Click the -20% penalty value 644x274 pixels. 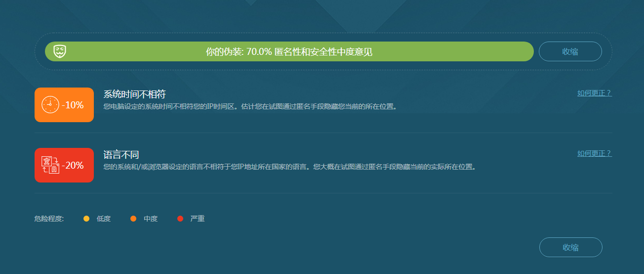(73, 165)
